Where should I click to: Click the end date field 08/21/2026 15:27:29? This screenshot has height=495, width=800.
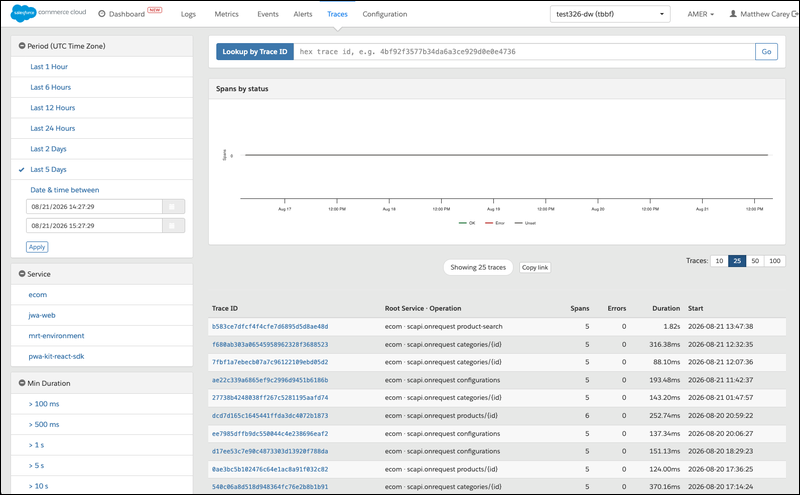point(94,226)
